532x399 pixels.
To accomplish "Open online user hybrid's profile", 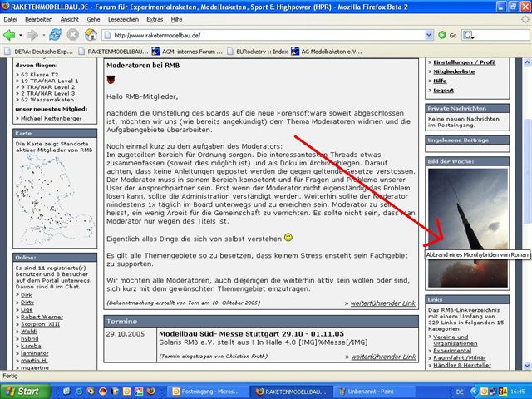I will point(30,338).
